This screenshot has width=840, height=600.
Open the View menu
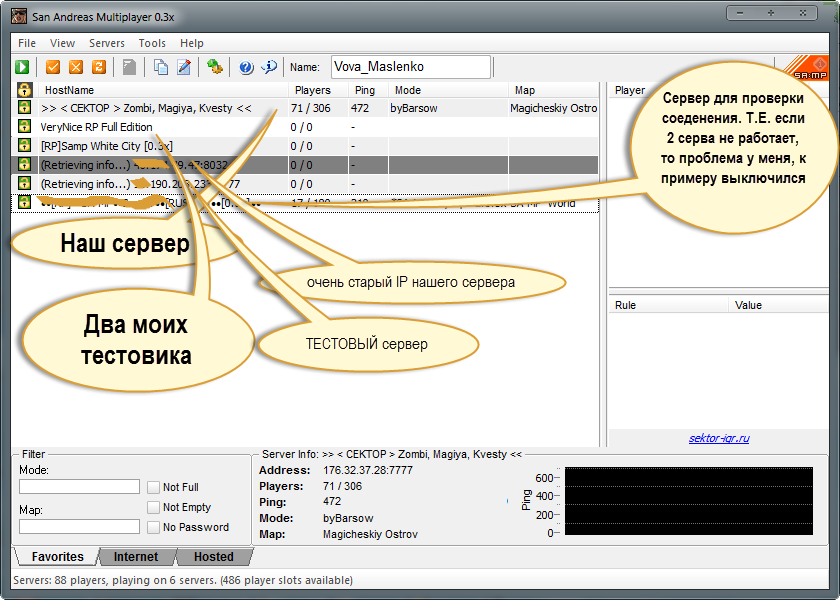tap(62, 43)
